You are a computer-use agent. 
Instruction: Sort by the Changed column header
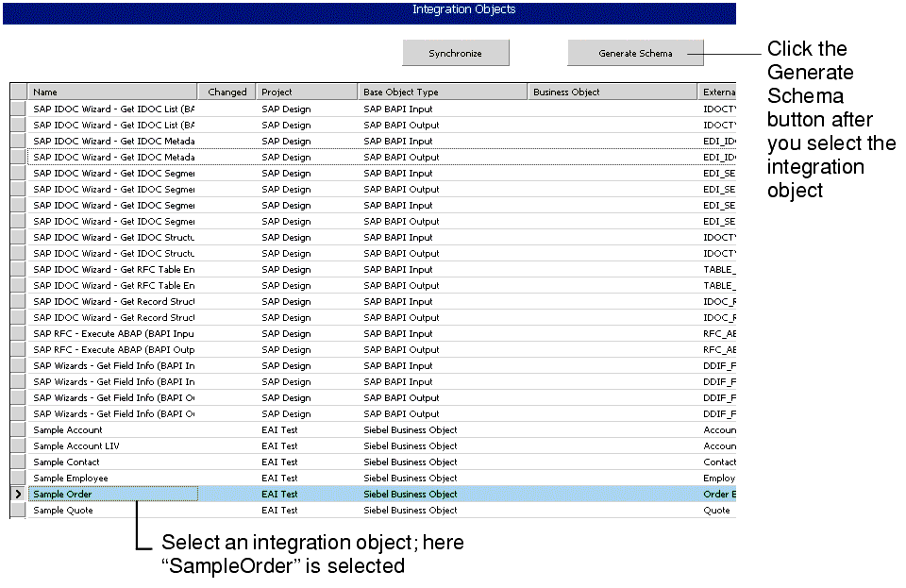[x=226, y=92]
